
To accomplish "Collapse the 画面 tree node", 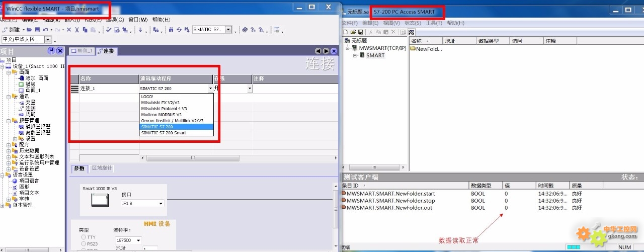I will 9,72.
